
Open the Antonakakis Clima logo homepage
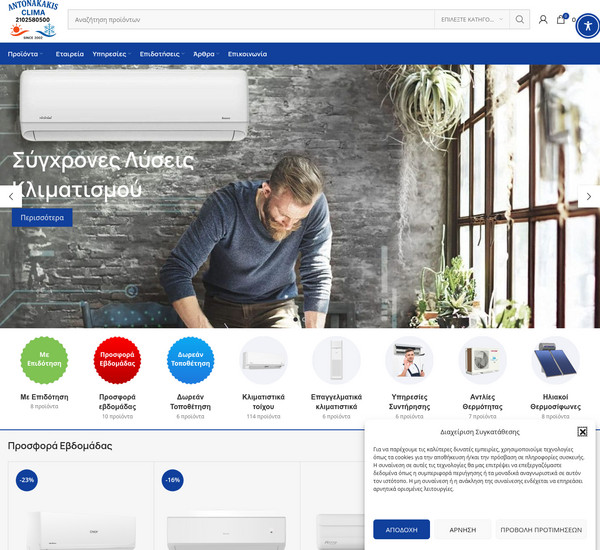(x=33, y=20)
